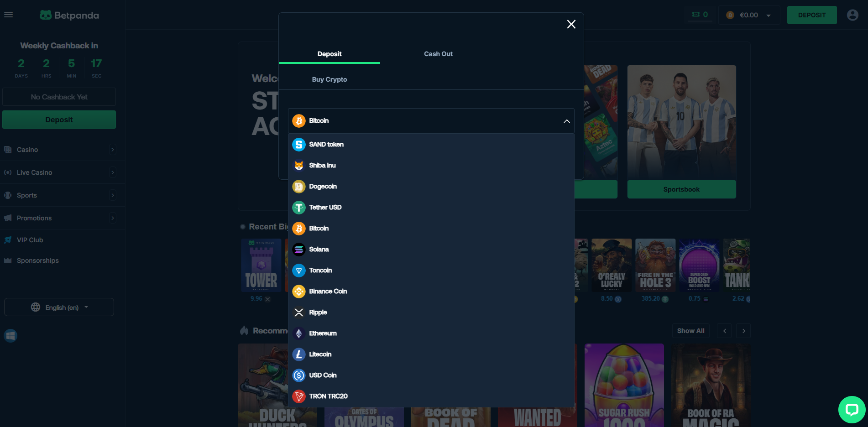The height and width of the screenshot is (427, 868).
Task: Click No Cashback Yet box
Action: (59, 97)
